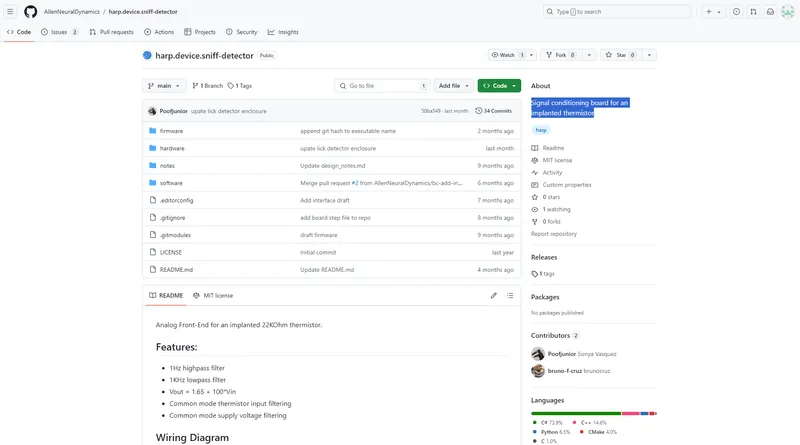Open the README.md file
The width and height of the screenshot is (800, 445).
[x=176, y=270]
